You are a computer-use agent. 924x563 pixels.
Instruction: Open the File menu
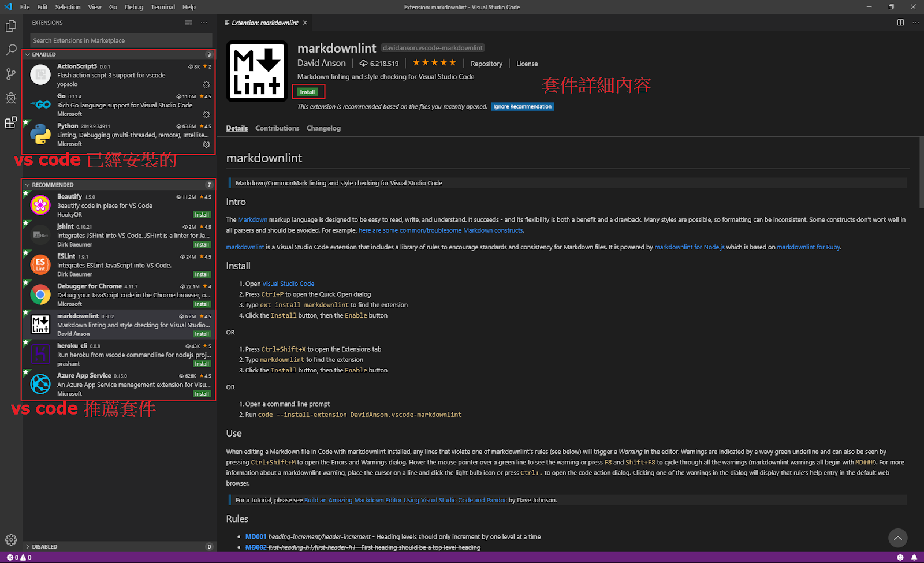[25, 7]
